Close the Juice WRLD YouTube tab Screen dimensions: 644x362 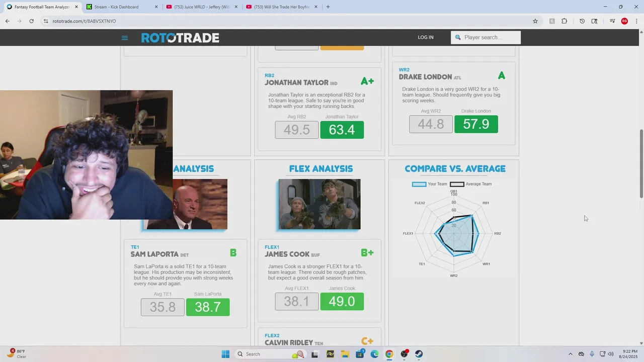click(236, 7)
